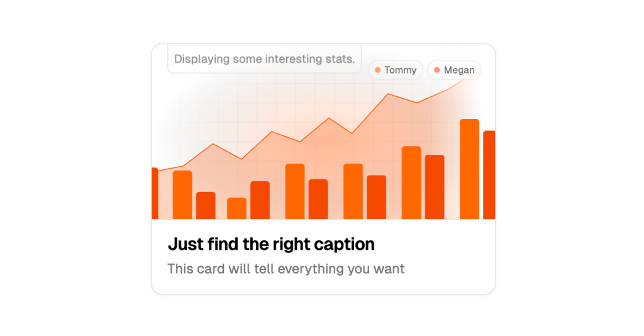Click the first small peak of the line
Viewport: 644px width, 336px height.
[213, 143]
